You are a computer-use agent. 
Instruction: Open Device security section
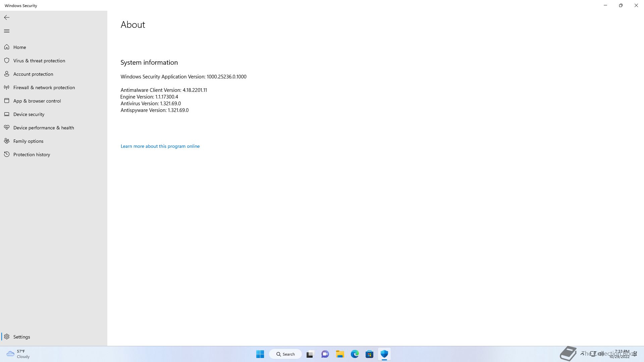point(54,114)
